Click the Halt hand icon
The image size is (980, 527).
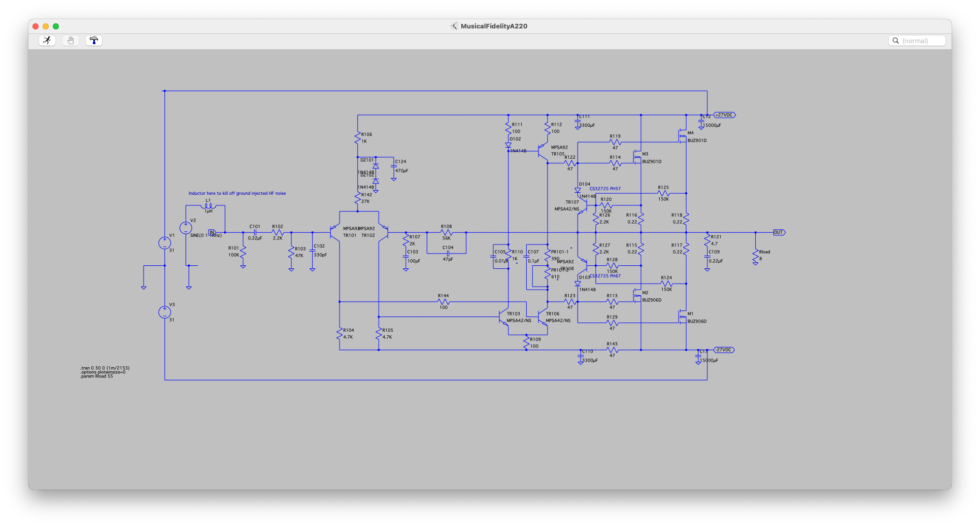point(71,41)
